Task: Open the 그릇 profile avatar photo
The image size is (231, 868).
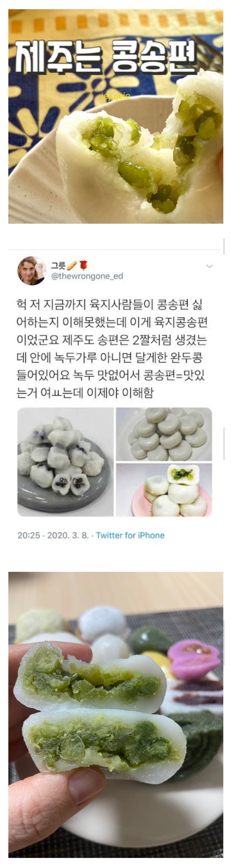Action: tap(32, 271)
